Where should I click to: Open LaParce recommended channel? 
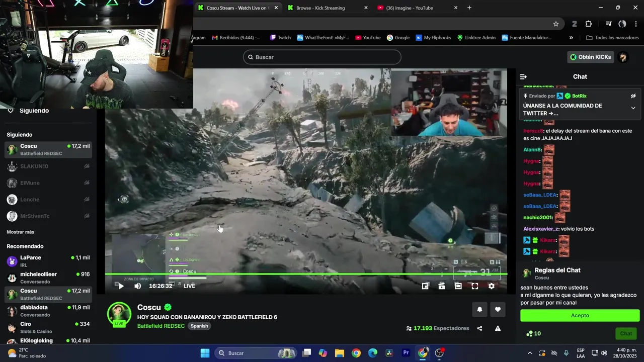[x=48, y=261]
